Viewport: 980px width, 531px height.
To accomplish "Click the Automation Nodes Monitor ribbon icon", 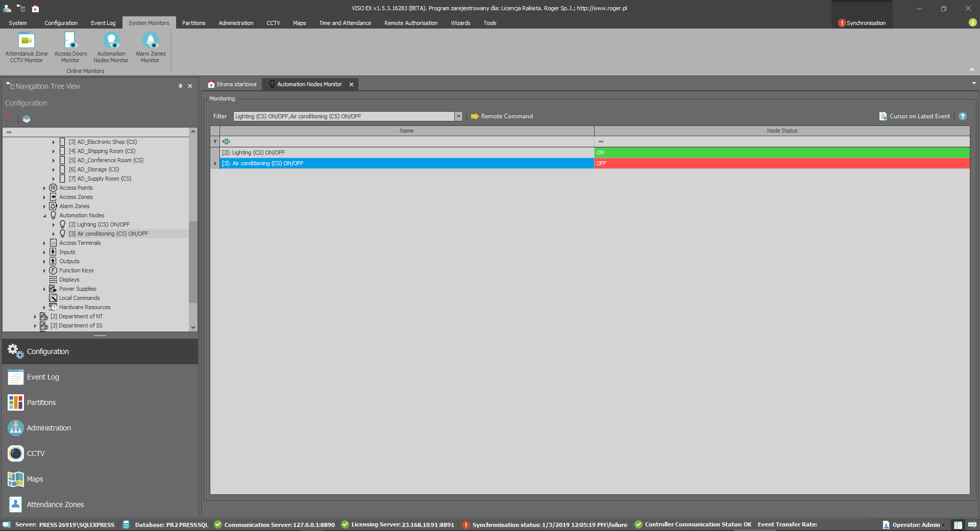I will click(111, 47).
